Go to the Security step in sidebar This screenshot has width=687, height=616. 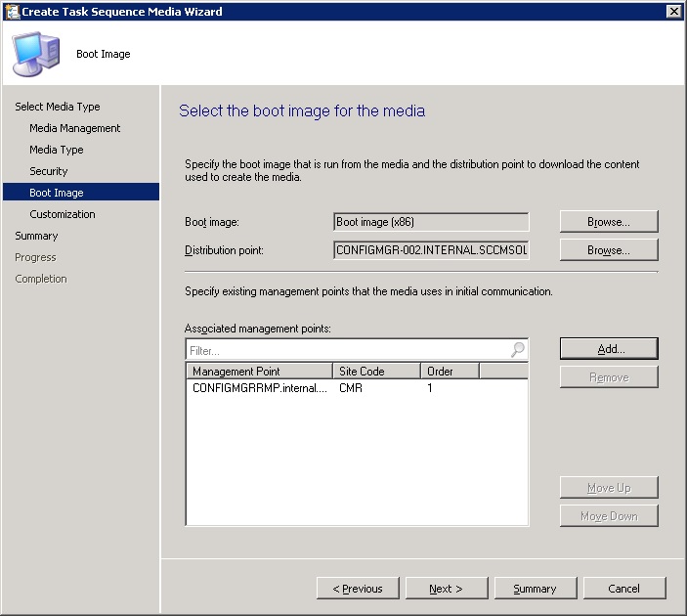pos(48,171)
